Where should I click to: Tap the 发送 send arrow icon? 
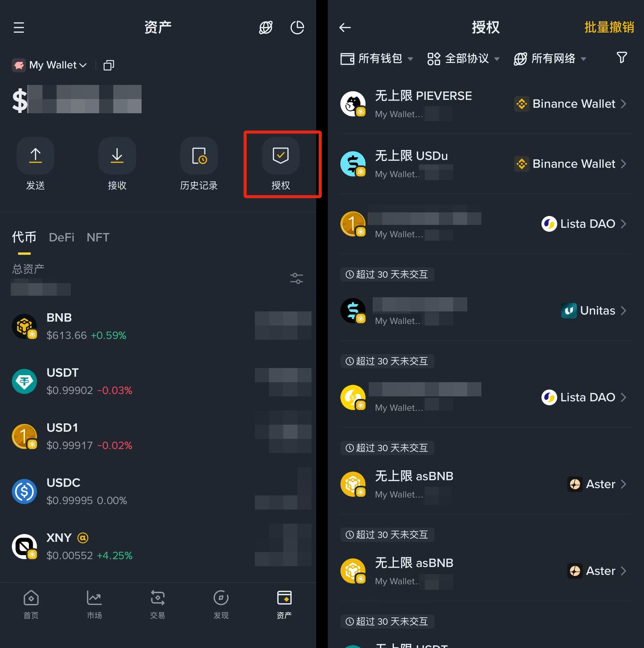point(36,156)
